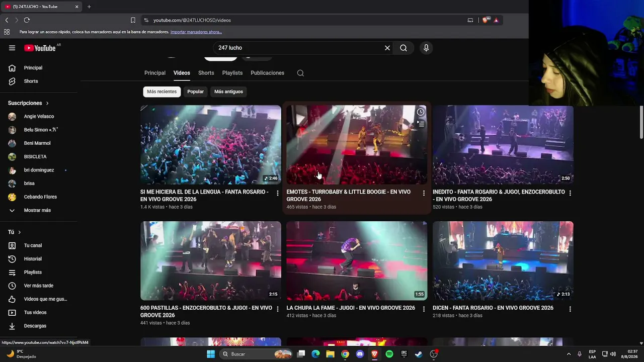The image size is (644, 362).
Task: Open Ver más tarde list
Action: tap(39, 286)
